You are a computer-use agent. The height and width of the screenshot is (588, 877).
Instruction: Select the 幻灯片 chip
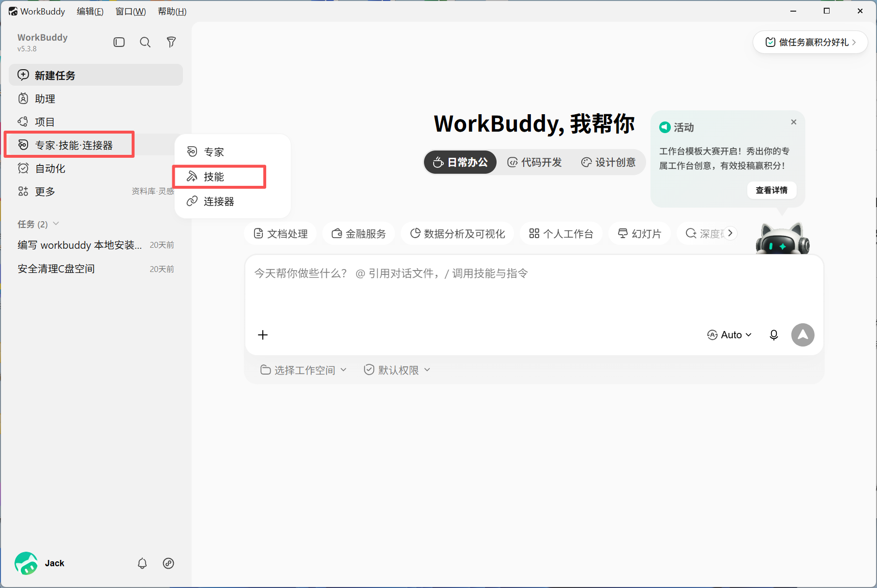pyautogui.click(x=640, y=234)
